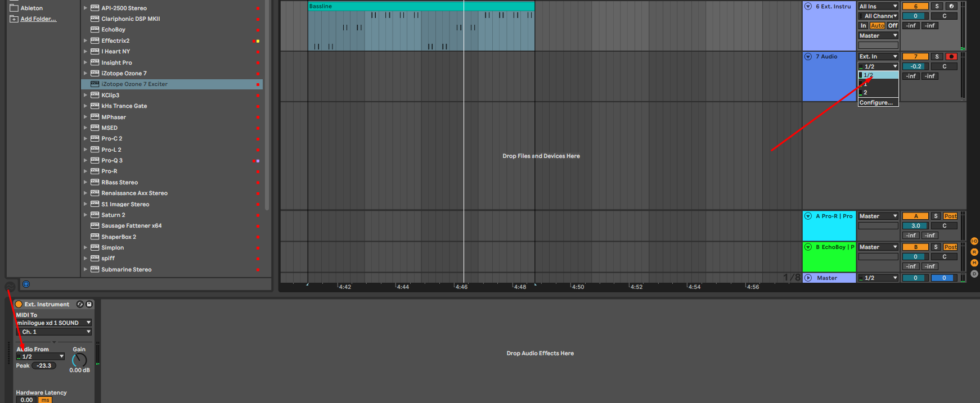Select iZotope Ozone 7 Exciter plugin icon
Viewport: 980px width, 403px height.
pyautogui.click(x=95, y=84)
